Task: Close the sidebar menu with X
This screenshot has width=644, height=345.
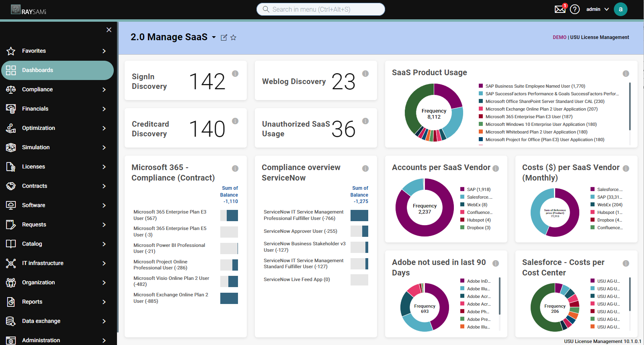Action: [x=109, y=30]
